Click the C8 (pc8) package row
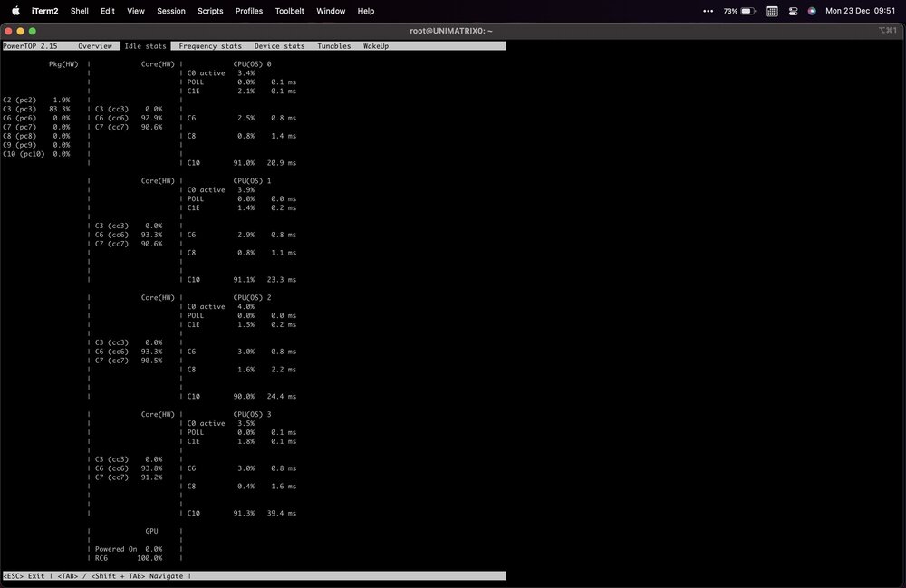The height and width of the screenshot is (588, 906). (x=36, y=136)
